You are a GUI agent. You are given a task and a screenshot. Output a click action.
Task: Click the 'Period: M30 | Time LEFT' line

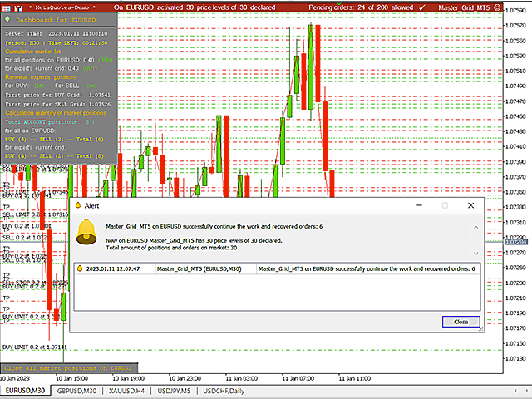[x=57, y=42]
